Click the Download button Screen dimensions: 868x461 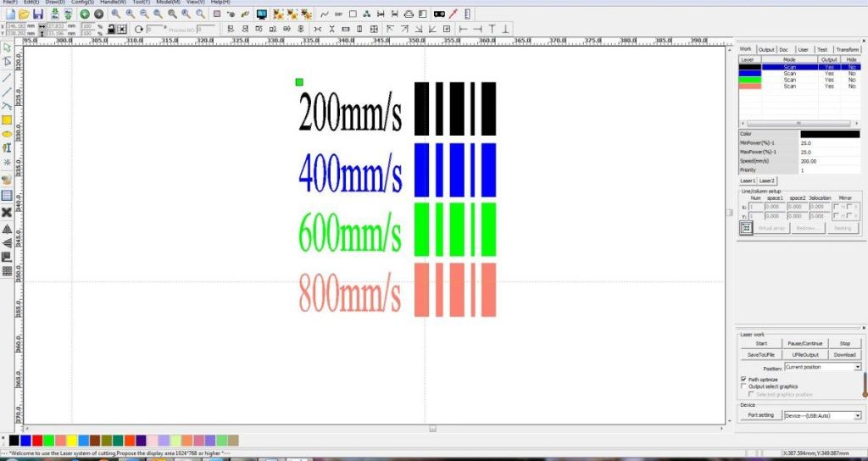pos(844,355)
